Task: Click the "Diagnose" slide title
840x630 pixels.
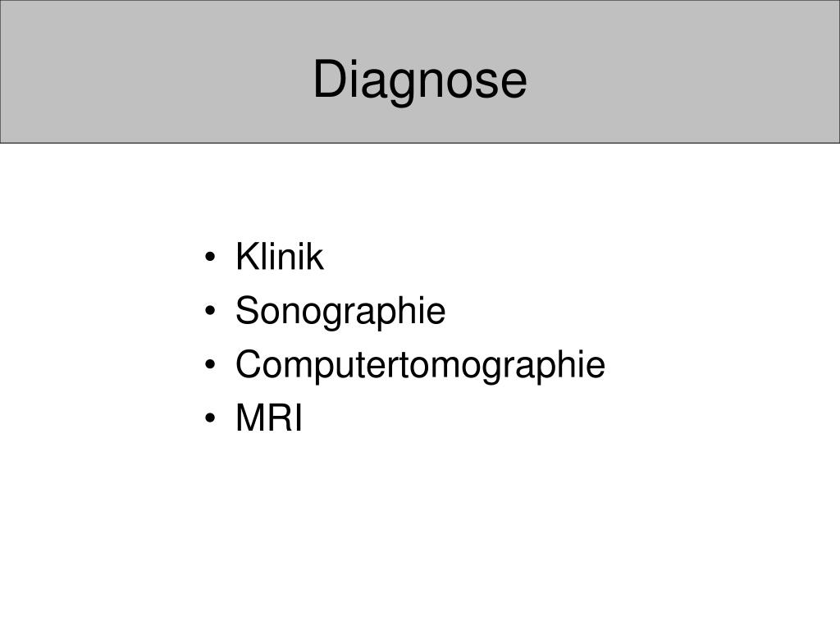Action: (420, 80)
